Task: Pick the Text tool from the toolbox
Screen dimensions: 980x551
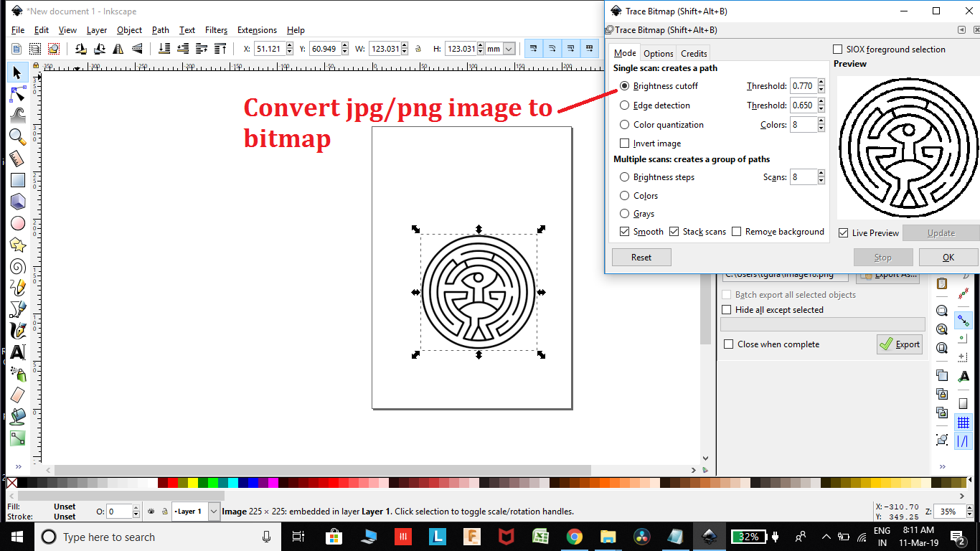Action: 16,352
